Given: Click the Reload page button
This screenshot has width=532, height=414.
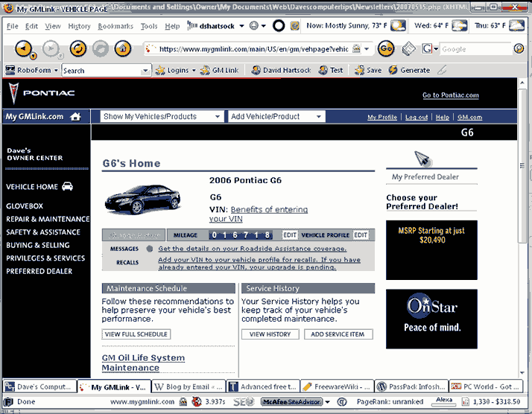Looking at the screenshot, I should [78, 48].
